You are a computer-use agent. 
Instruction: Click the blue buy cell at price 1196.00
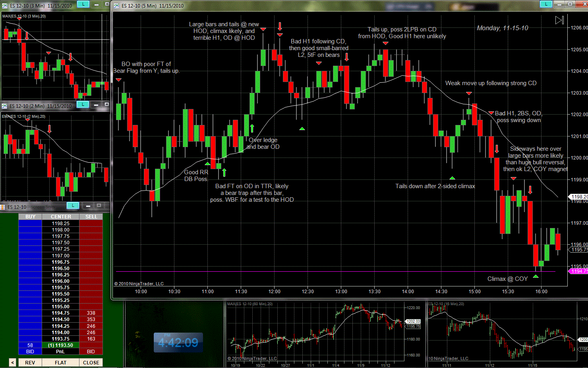pos(30,281)
